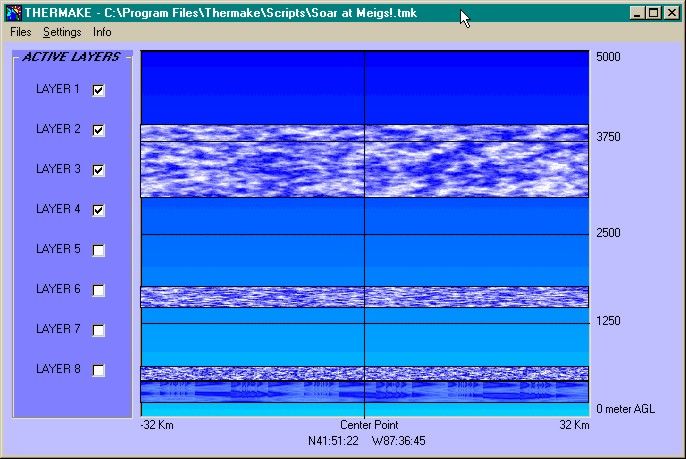This screenshot has height=459, width=686.
Task: Click the cloud band below 2500 meters
Action: pos(364,297)
